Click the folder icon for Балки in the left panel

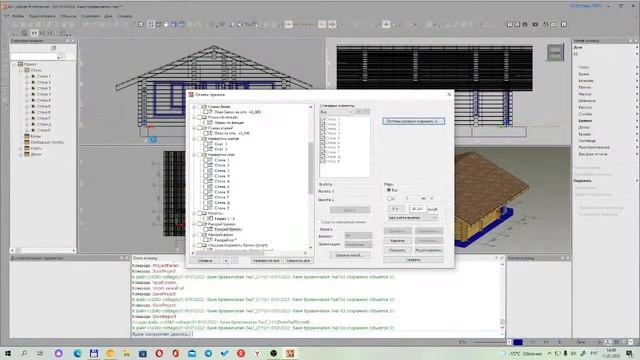pos(27,136)
